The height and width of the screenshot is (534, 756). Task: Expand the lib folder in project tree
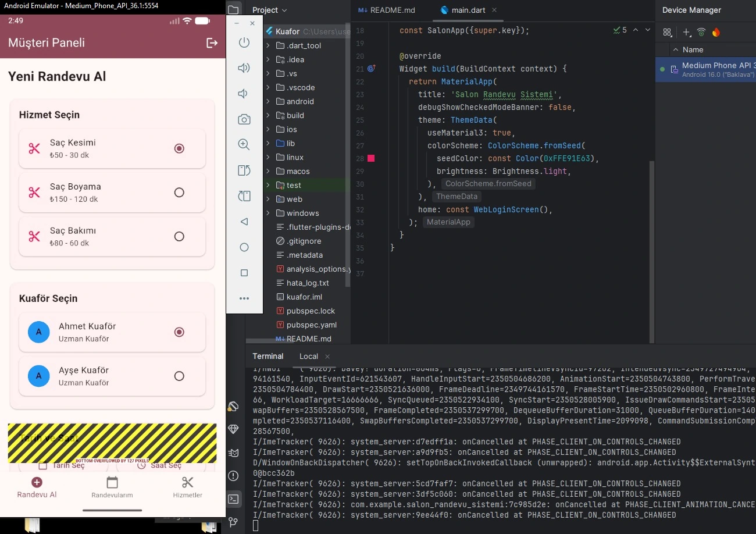tap(268, 143)
